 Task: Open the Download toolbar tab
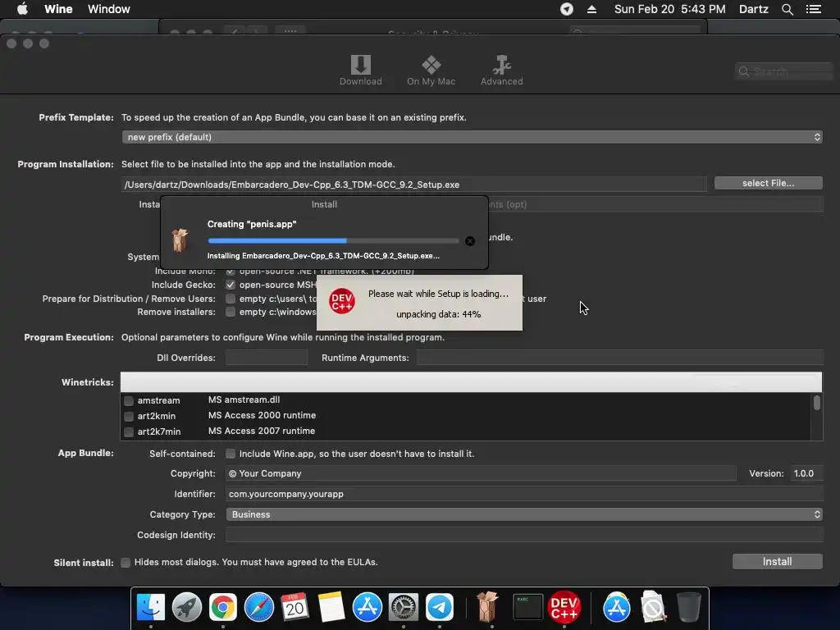361,71
